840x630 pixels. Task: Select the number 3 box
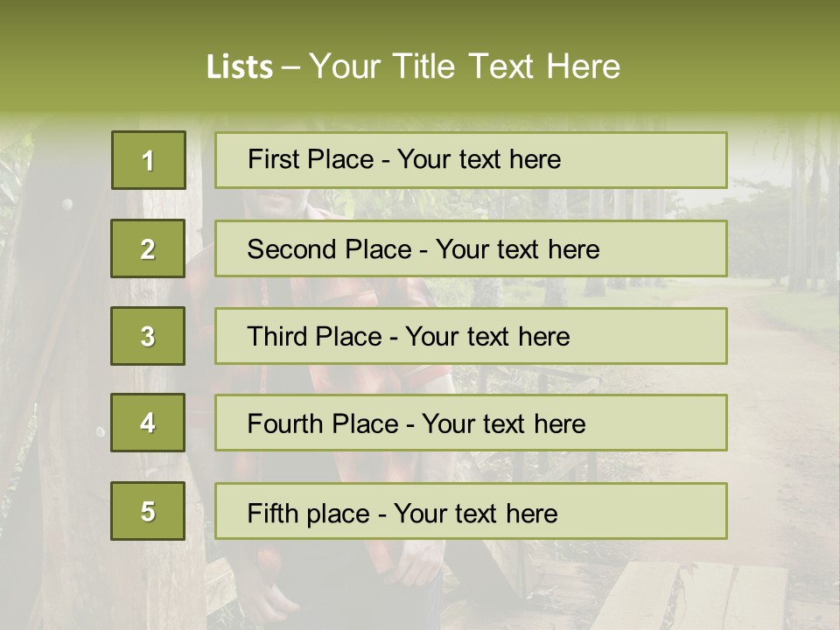(148, 336)
